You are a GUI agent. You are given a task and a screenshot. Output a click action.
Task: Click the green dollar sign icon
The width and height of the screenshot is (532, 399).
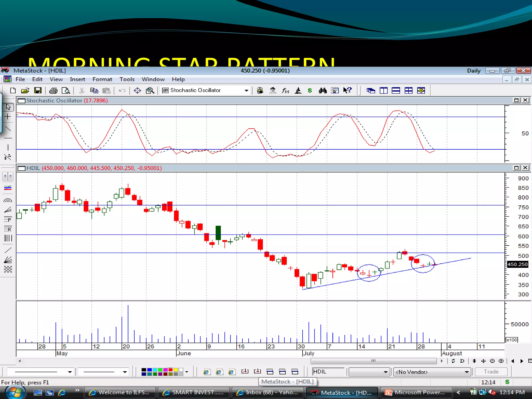310,90
